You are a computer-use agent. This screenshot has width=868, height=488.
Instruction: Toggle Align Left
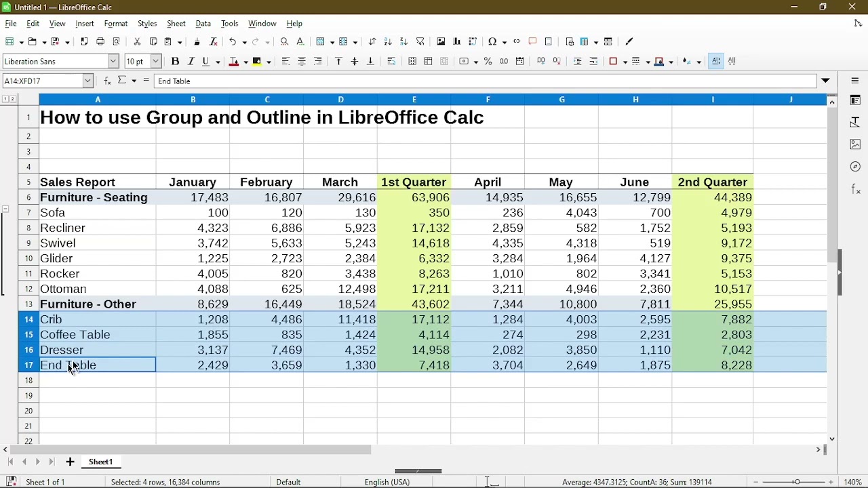coord(285,62)
